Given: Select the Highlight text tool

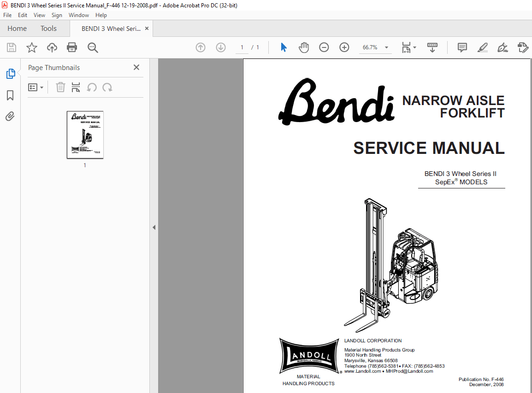Looking at the screenshot, I should coord(482,47).
